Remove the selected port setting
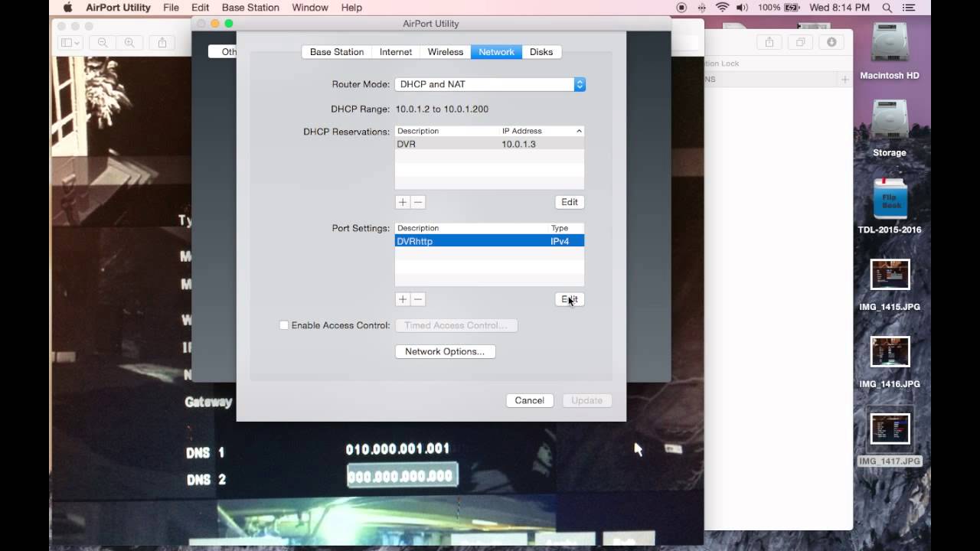Viewport: 980px width, 551px height. [x=418, y=299]
